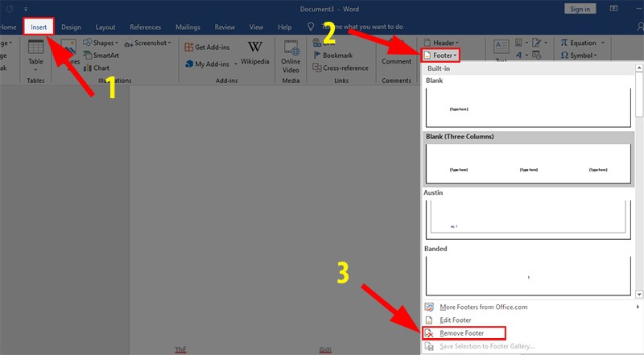Screen dimensions: 644x355
Task: Expand the My Add-ins dropdown arrow
Action: [x=236, y=64]
